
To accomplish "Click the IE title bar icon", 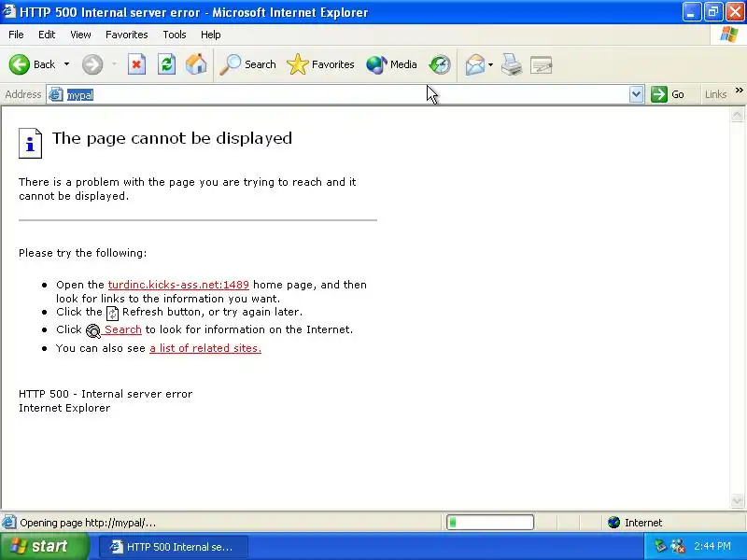I will [9, 11].
